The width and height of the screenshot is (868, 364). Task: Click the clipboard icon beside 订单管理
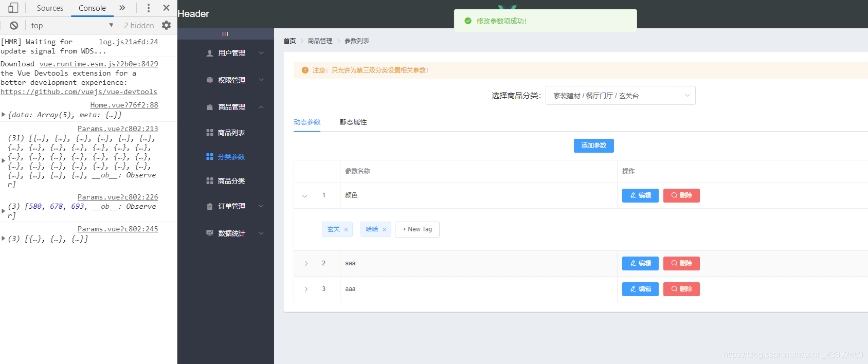[x=210, y=206]
